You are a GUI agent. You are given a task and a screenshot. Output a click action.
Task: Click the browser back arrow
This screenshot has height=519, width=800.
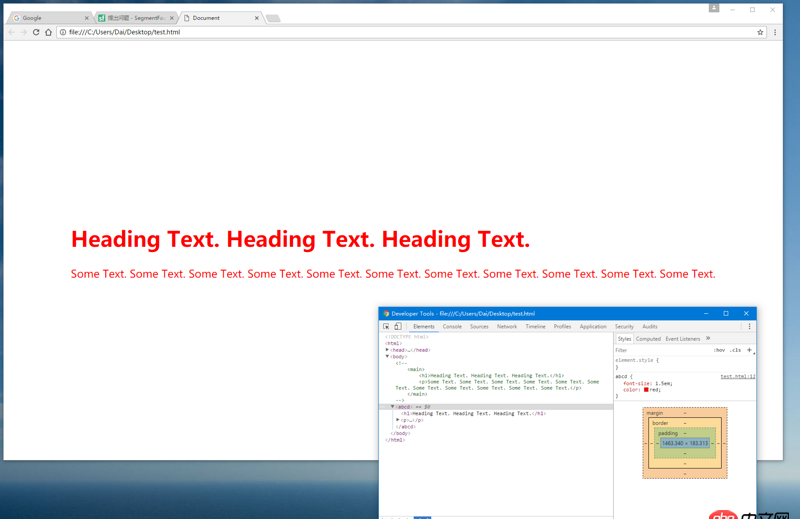click(12, 32)
